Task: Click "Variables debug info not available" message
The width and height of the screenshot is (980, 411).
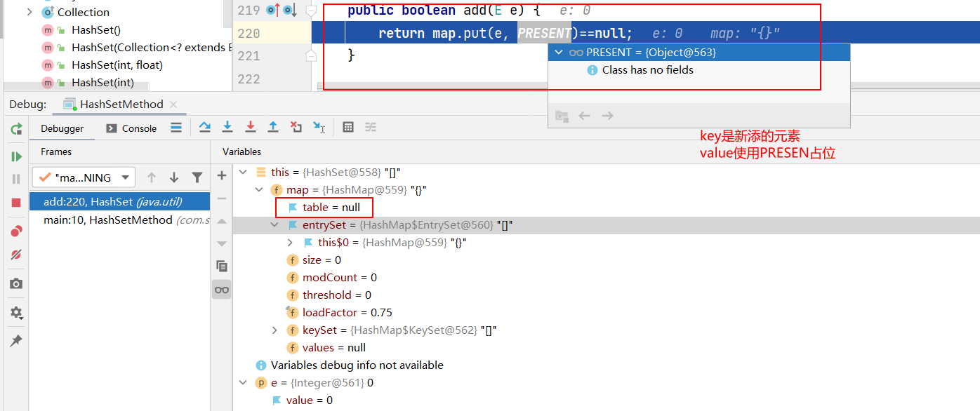Action: pos(357,365)
